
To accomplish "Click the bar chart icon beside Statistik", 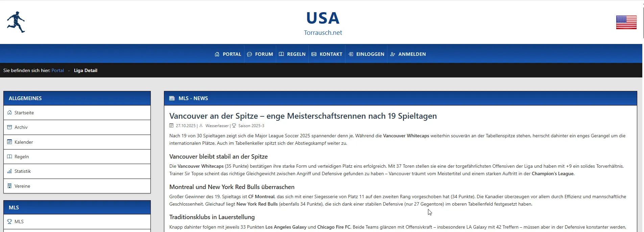I will tap(9, 171).
